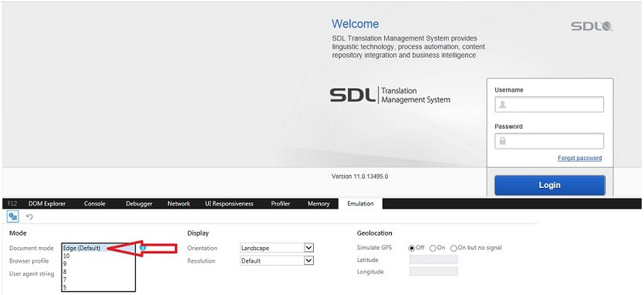Viewport: 644px width, 295px height.
Task: Select On but no signal radio button
Action: 453,248
